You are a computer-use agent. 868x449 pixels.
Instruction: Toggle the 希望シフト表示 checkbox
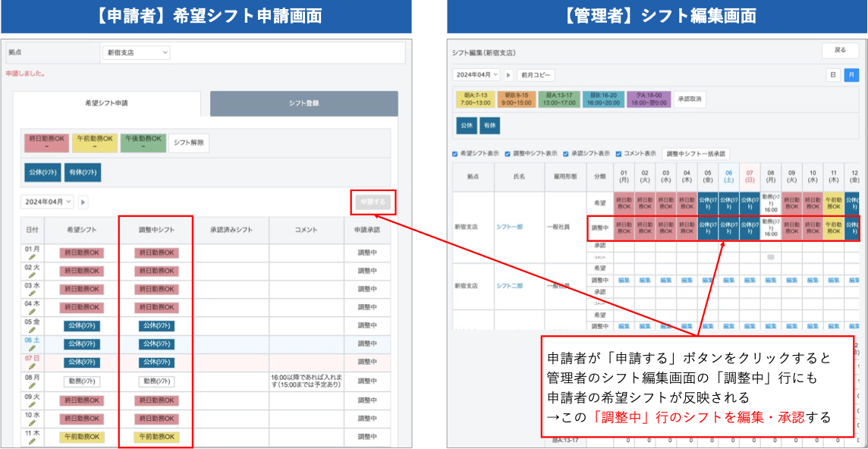tap(454, 153)
